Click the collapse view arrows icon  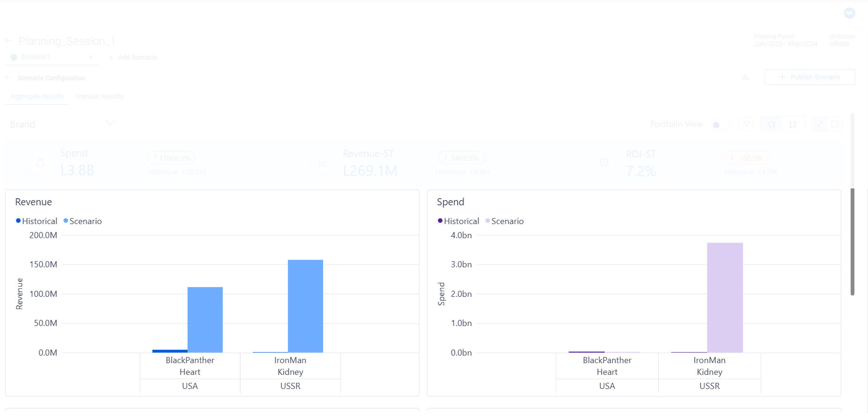click(820, 124)
